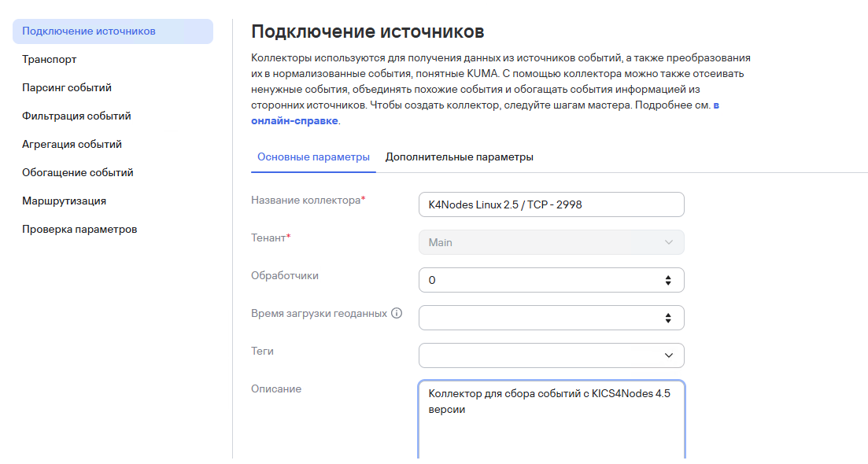Click the info icon beside Время загрузки геоданных
The height and width of the screenshot is (464, 868).
(x=397, y=313)
